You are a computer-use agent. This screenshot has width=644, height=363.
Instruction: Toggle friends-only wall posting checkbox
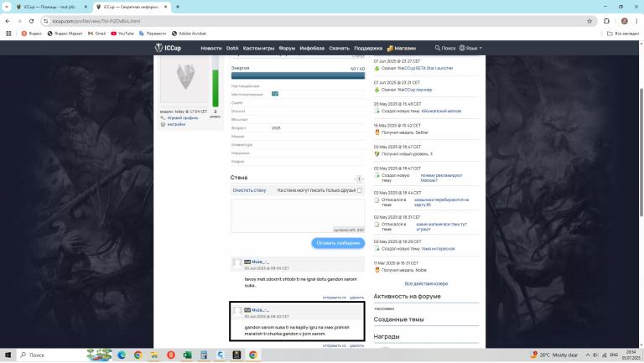pos(360,190)
